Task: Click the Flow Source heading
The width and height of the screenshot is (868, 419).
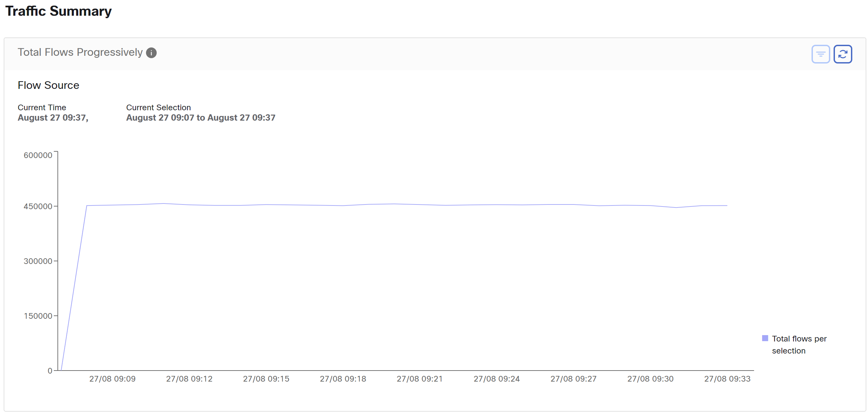Action: [x=48, y=85]
